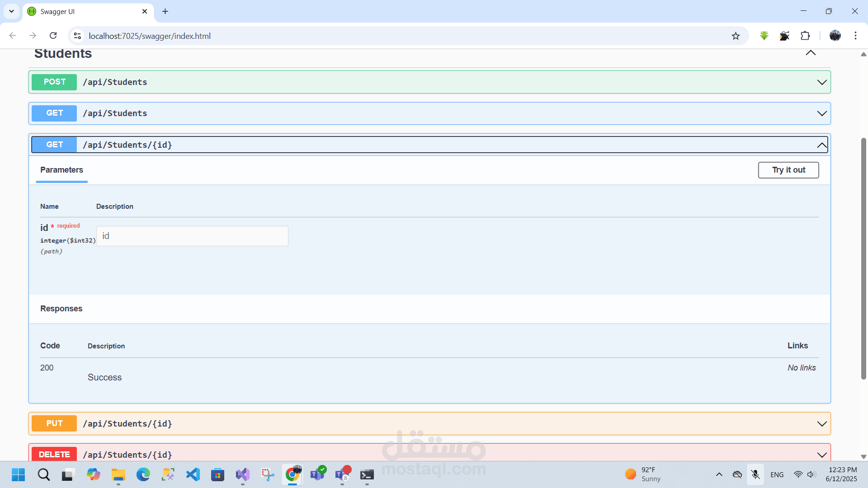Open the profile avatar icon
868x488 pixels.
(835, 36)
